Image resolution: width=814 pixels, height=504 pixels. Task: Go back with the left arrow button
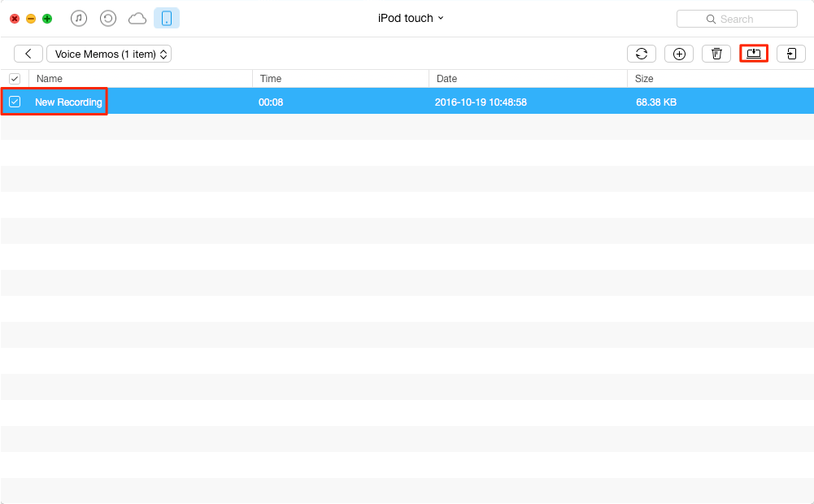(x=28, y=54)
